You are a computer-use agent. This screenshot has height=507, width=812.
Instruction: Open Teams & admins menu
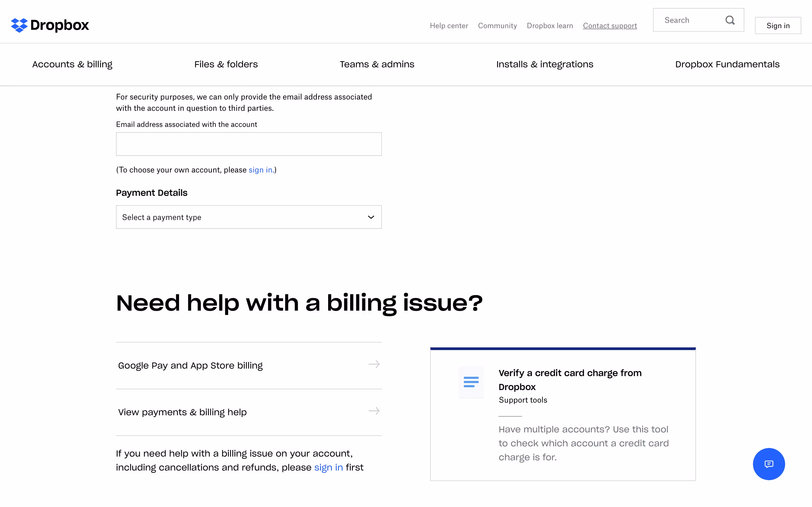[x=377, y=64]
